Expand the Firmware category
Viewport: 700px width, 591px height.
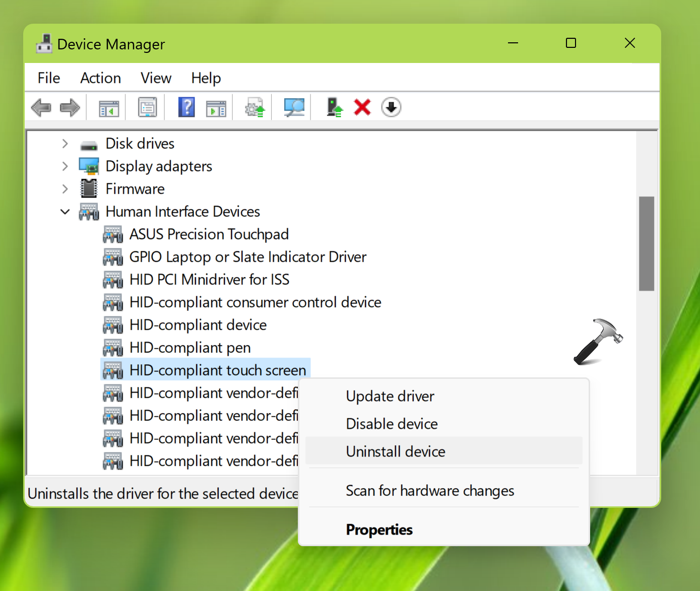[x=65, y=189]
